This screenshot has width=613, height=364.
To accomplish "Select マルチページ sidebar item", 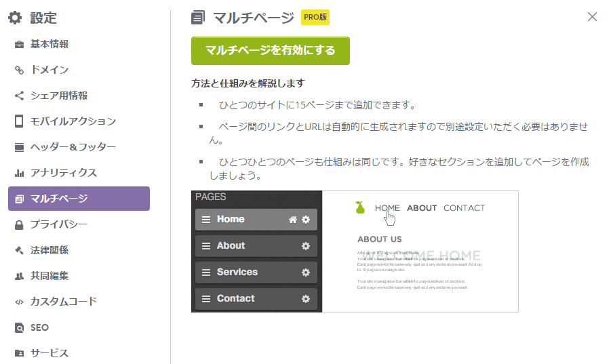I will click(x=79, y=199).
